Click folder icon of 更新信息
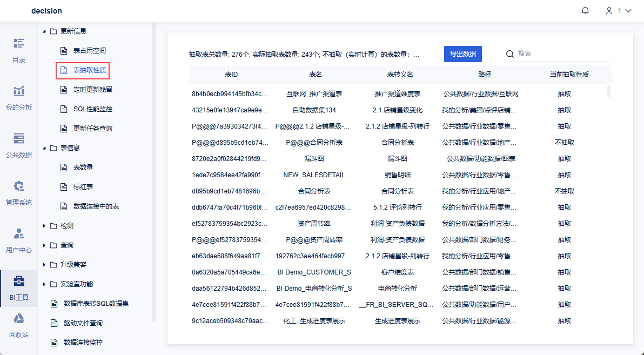 (53, 31)
